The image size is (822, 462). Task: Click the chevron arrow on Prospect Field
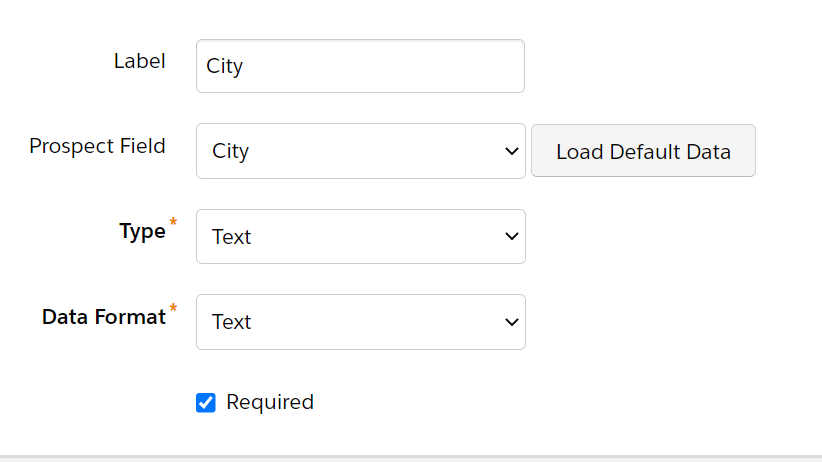pos(512,151)
